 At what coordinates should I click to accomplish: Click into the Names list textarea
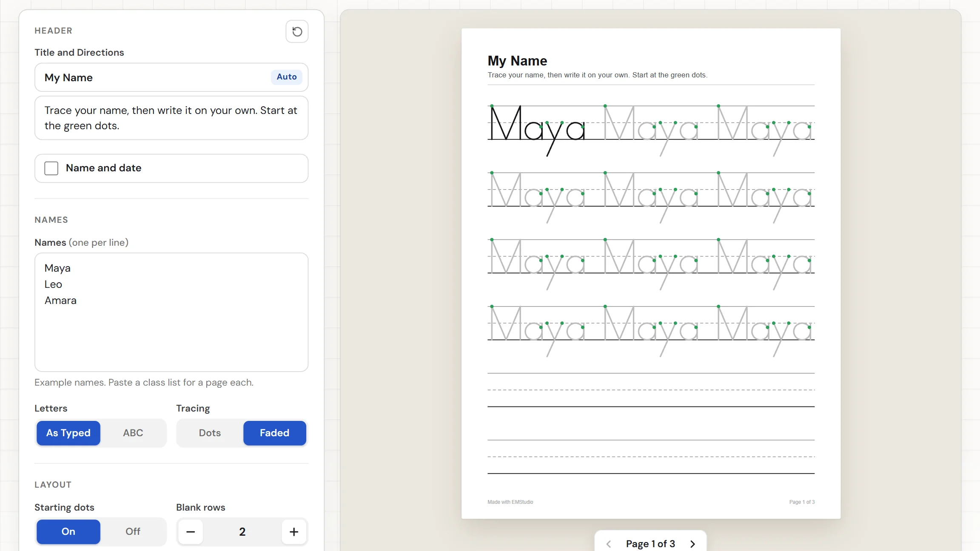[x=171, y=312]
